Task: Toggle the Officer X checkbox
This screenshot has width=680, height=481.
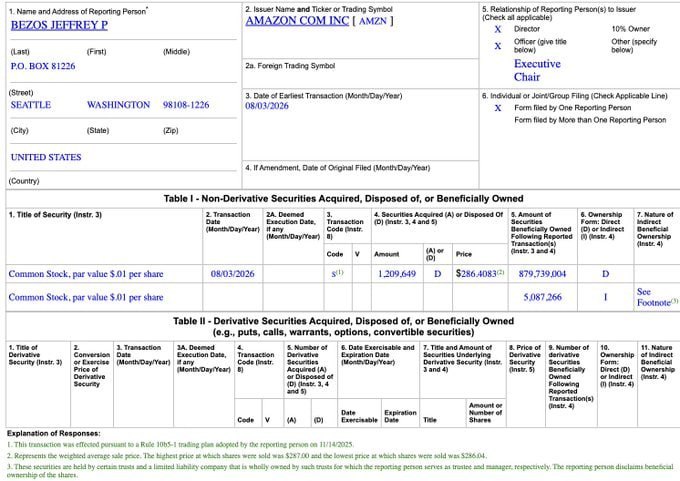Action: 498,46
